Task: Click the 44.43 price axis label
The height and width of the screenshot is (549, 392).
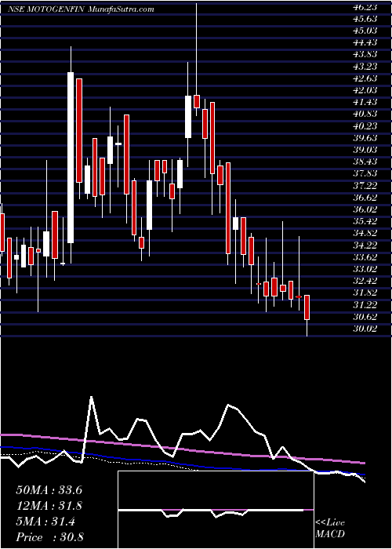Action: click(x=365, y=42)
